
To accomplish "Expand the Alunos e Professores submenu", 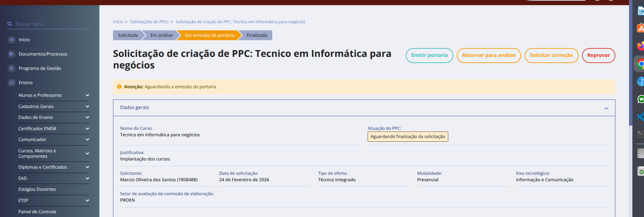I will (x=87, y=95).
